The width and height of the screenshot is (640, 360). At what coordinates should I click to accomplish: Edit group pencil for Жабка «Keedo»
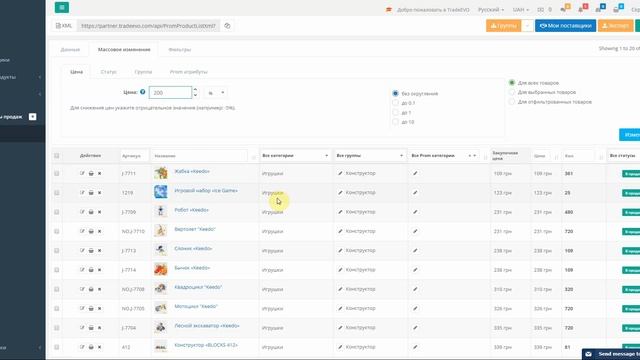[x=340, y=173]
